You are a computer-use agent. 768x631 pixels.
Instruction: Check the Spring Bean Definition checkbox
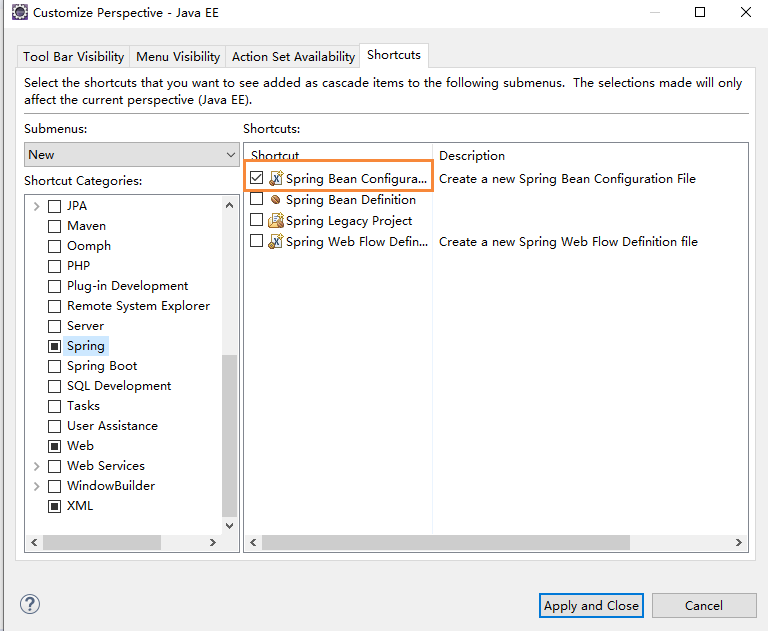256,198
